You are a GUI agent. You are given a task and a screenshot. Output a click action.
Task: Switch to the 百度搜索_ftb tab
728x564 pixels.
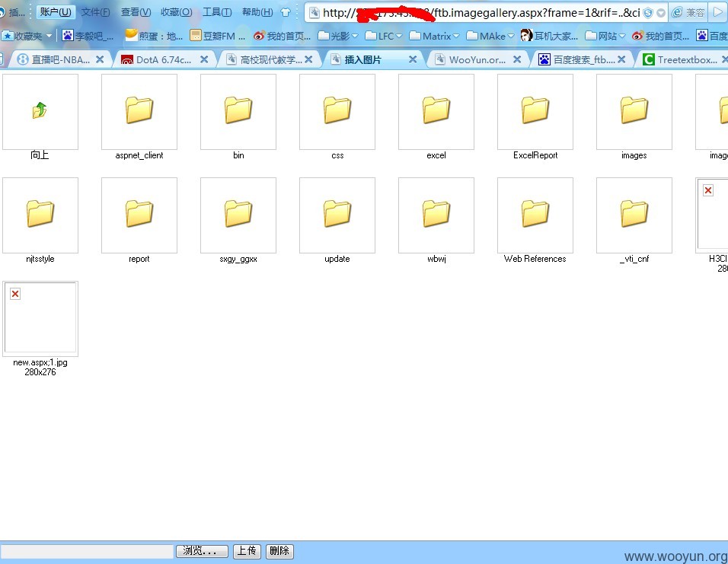pyautogui.click(x=583, y=59)
